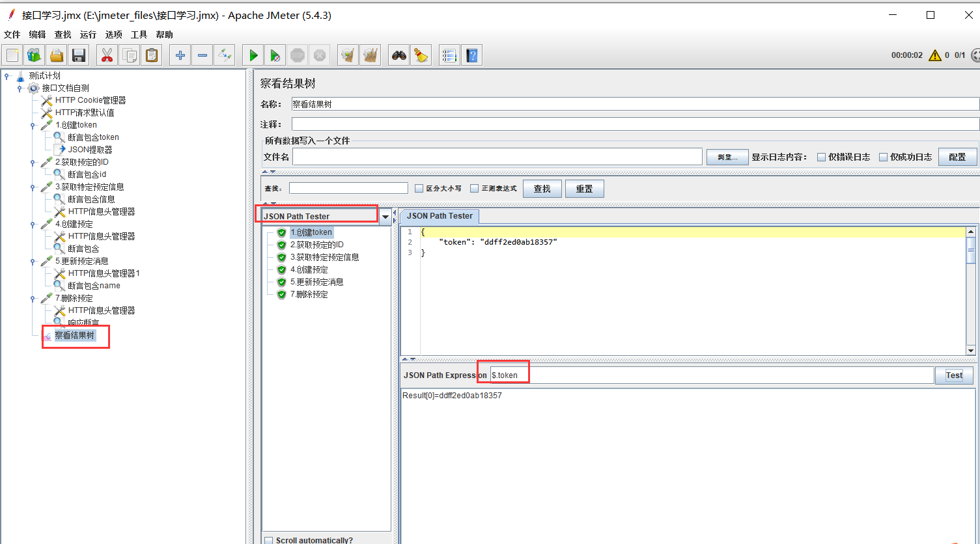Click the greyed Stop icon

coord(298,55)
